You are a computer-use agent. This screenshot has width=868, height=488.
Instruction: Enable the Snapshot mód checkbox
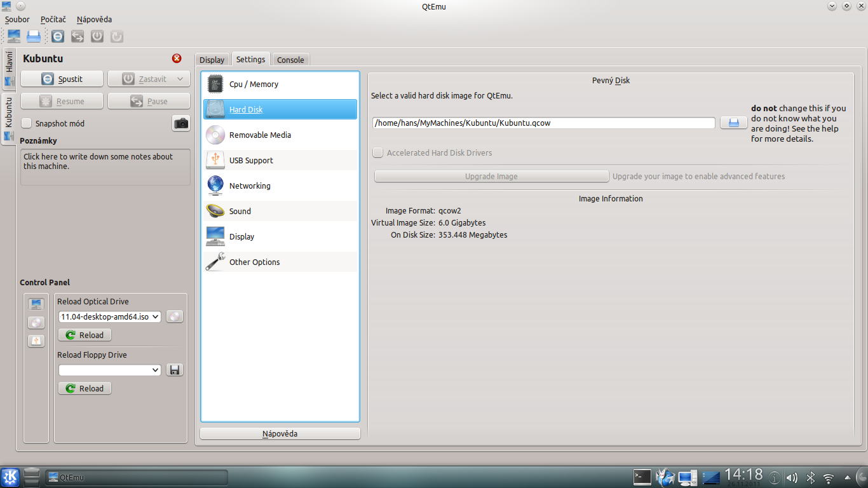click(27, 123)
